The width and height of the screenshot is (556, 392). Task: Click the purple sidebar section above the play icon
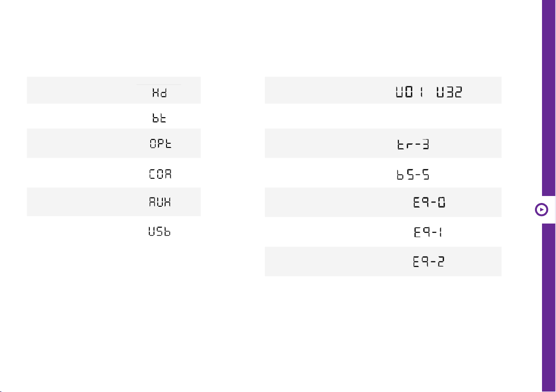[549, 98]
